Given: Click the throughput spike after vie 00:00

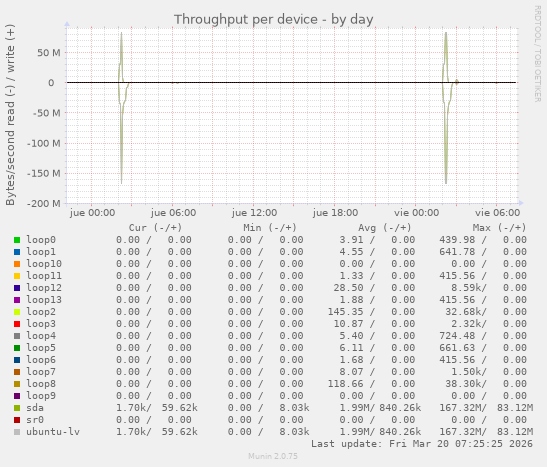Looking at the screenshot, I should pos(446,108).
